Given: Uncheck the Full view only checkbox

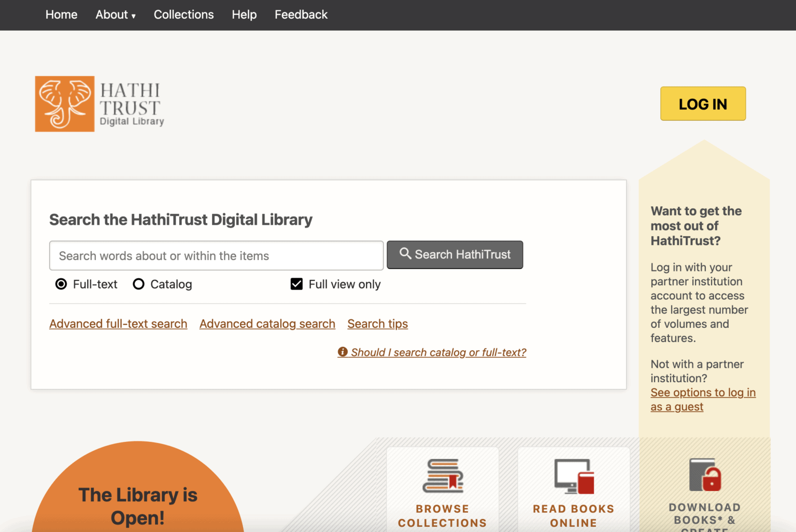Looking at the screenshot, I should pos(296,284).
